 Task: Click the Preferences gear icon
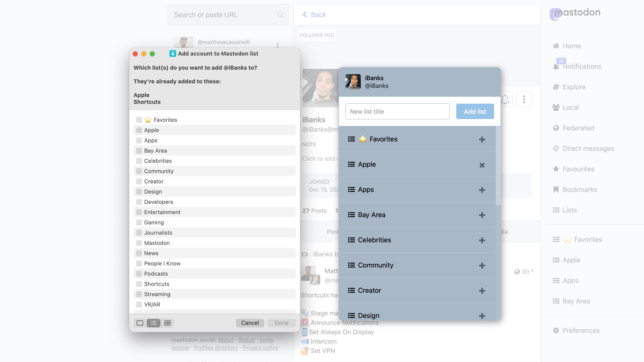coord(556,331)
